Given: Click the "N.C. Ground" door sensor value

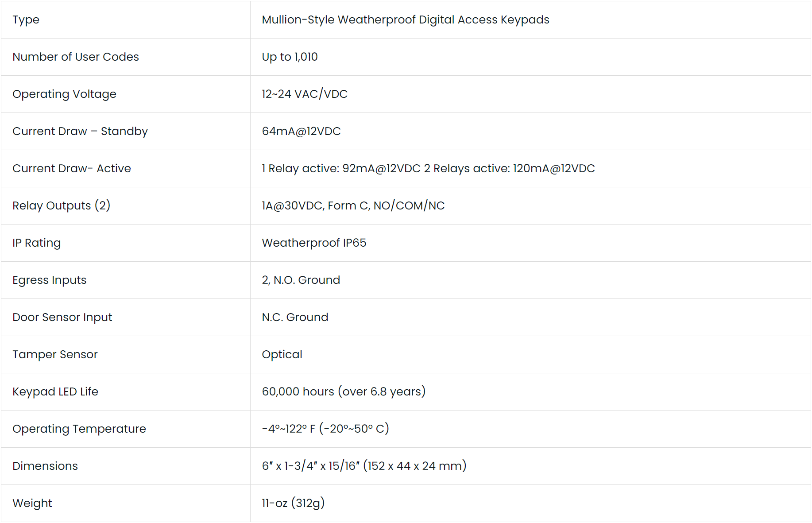Looking at the screenshot, I should click(295, 318).
